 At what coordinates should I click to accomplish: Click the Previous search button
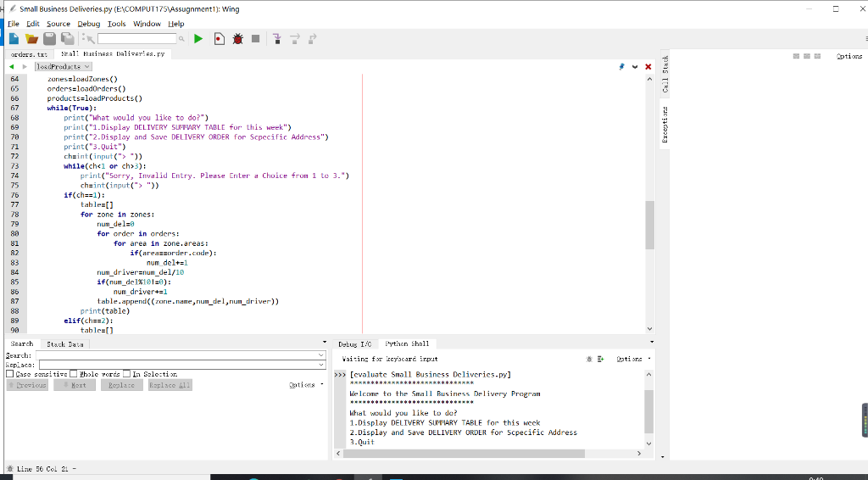point(27,385)
